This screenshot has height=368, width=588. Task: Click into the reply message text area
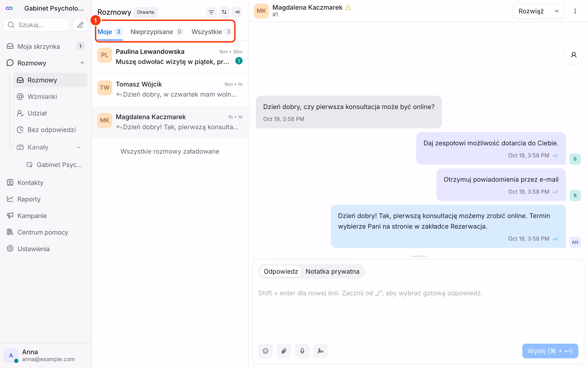(x=418, y=311)
